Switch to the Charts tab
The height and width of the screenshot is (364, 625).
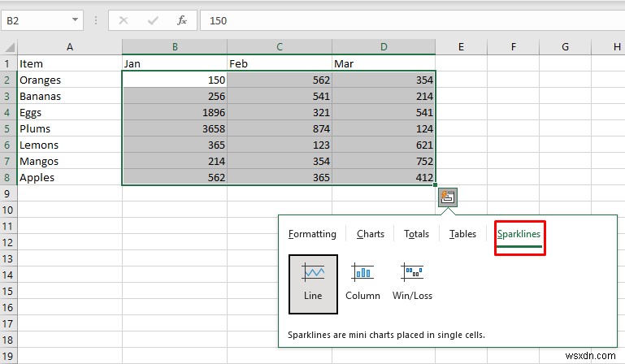pyautogui.click(x=371, y=234)
